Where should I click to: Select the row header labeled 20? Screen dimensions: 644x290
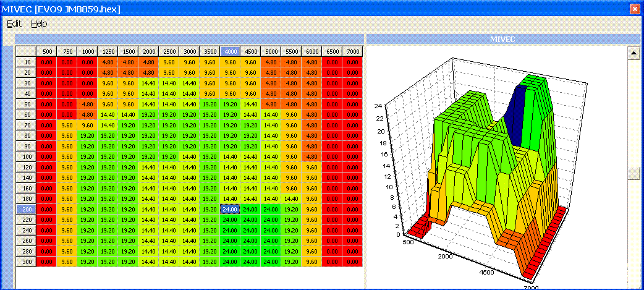pyautogui.click(x=27, y=73)
